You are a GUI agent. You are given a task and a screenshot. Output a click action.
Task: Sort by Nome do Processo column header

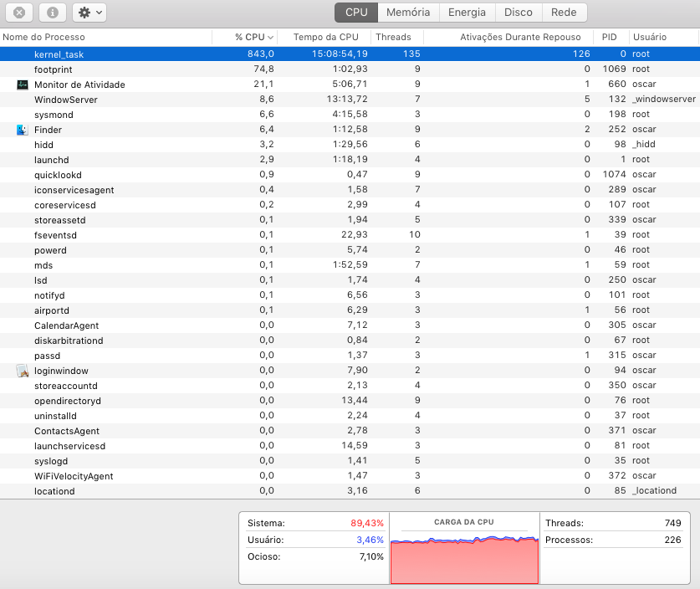106,37
